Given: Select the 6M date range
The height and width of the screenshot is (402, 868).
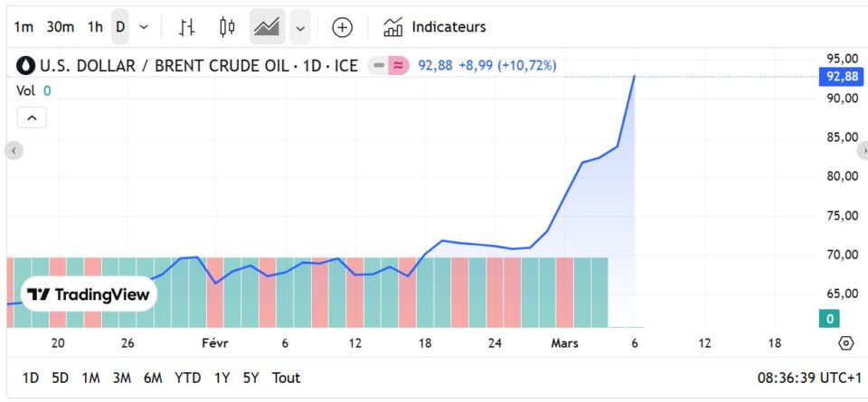Looking at the screenshot, I should 153,378.
